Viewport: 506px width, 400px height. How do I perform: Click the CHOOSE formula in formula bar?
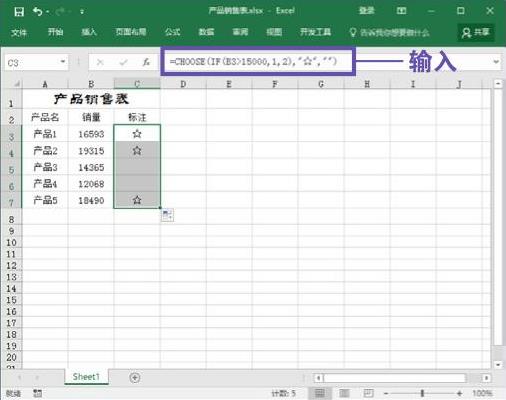click(x=253, y=62)
